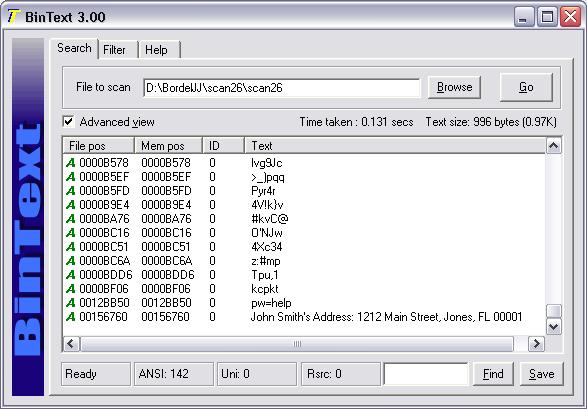Start scanning with the Go button

coord(526,87)
